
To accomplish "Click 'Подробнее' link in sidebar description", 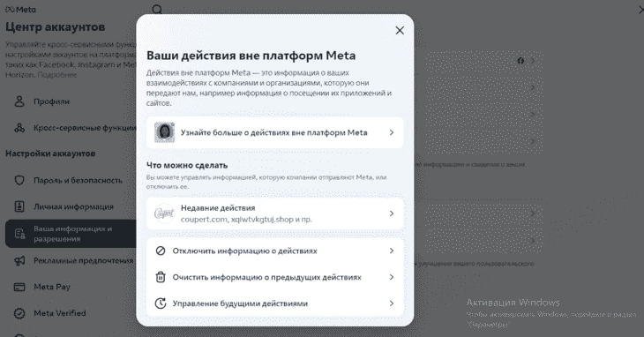I will coord(56,75).
